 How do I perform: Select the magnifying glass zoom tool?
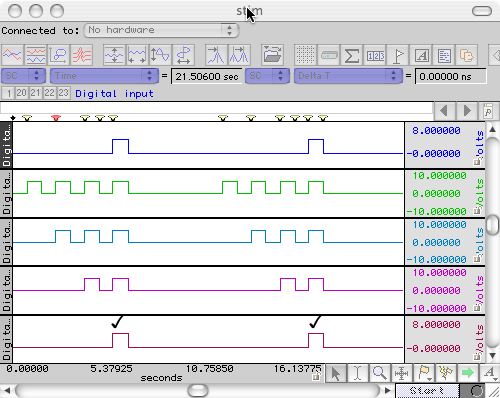coord(379,373)
